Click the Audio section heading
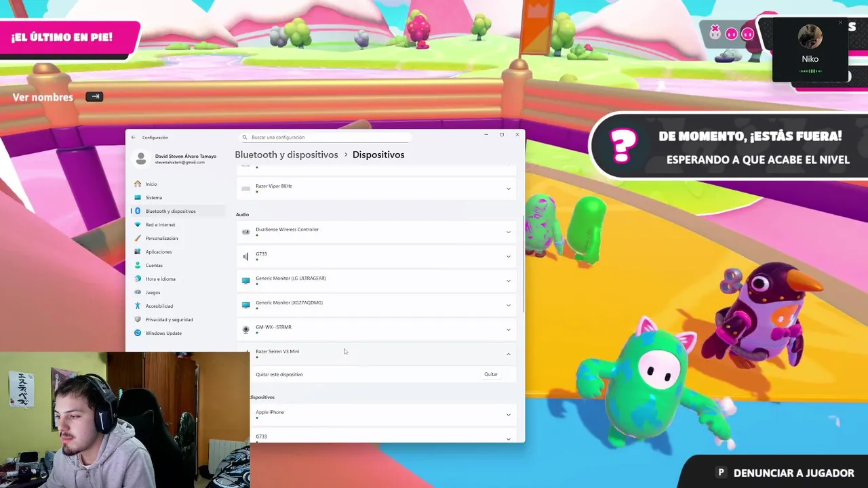 pyautogui.click(x=242, y=214)
